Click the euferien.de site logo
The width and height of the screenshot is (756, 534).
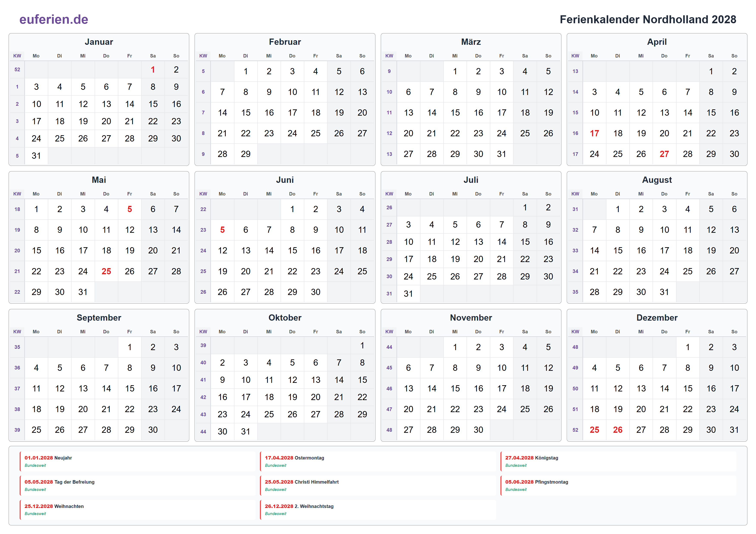54,19
